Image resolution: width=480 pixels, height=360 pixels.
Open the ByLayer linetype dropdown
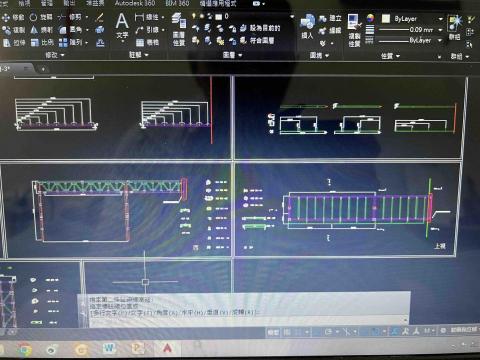(440, 40)
